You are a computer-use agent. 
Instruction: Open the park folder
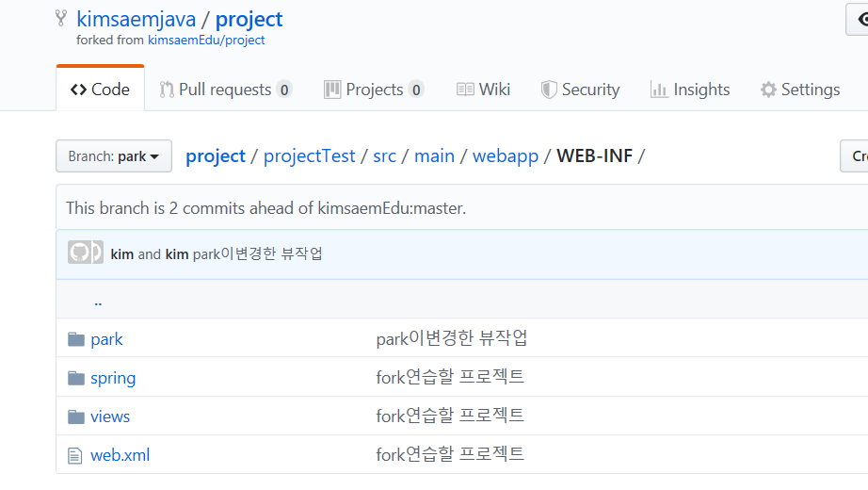pos(106,339)
